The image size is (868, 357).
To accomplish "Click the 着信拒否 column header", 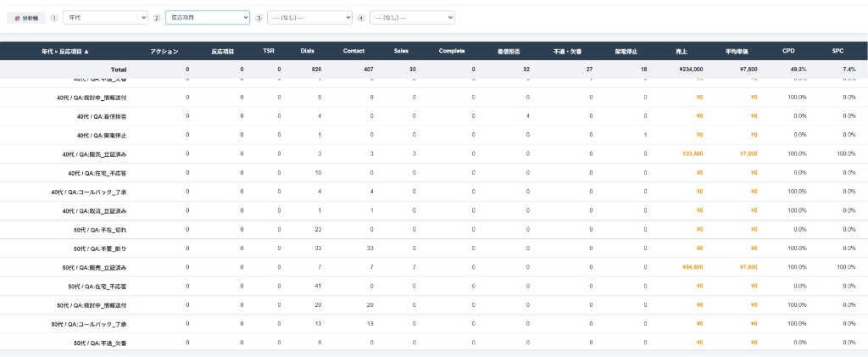I will 509,51.
